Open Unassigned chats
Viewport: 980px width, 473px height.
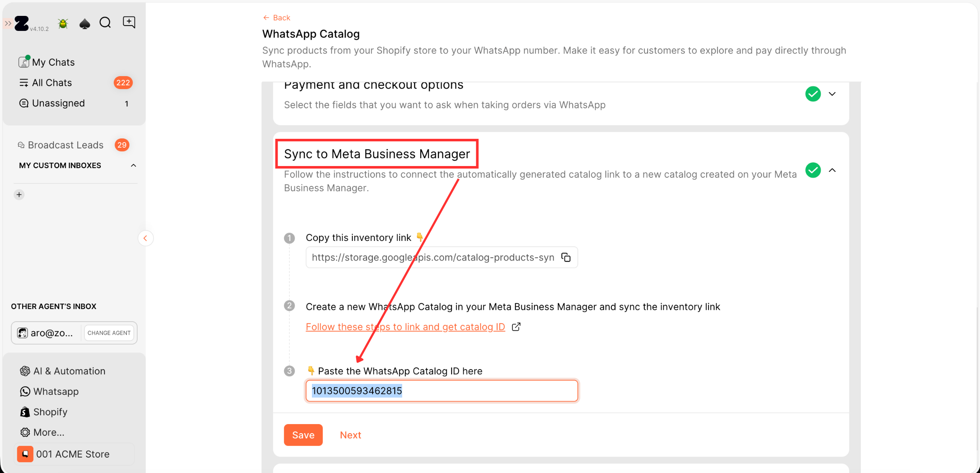[58, 103]
